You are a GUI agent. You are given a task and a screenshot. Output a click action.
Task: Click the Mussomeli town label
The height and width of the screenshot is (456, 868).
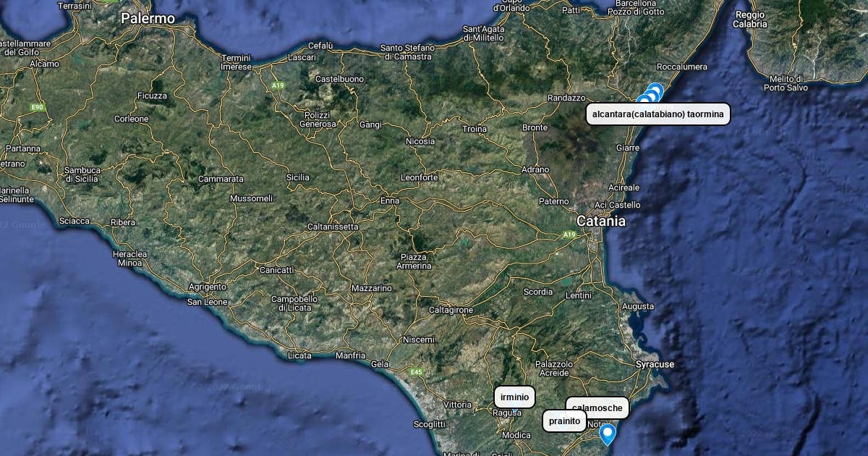251,198
